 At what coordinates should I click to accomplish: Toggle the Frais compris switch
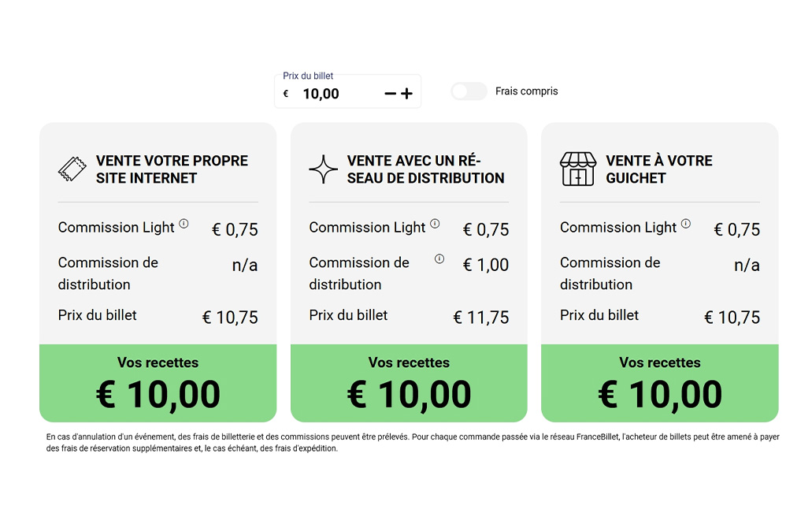469,91
